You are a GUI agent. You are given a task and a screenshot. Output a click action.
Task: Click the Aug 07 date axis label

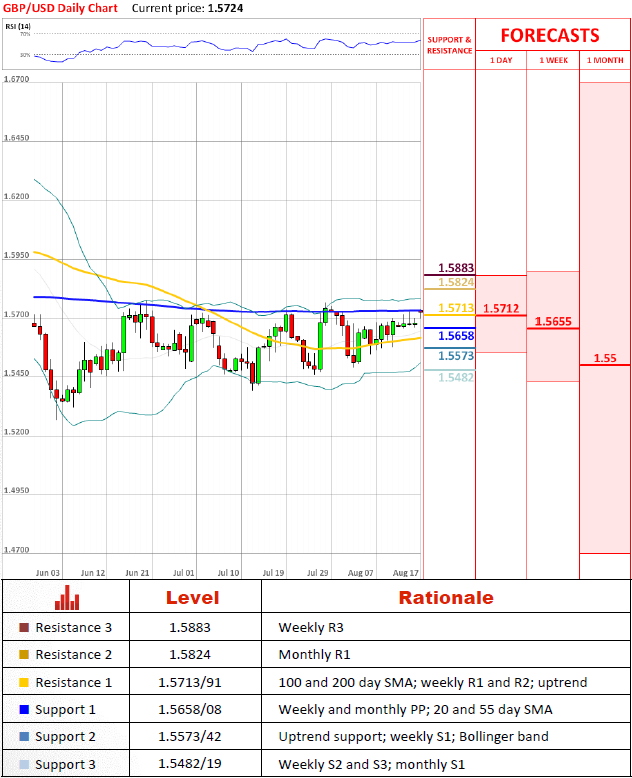[x=361, y=573]
